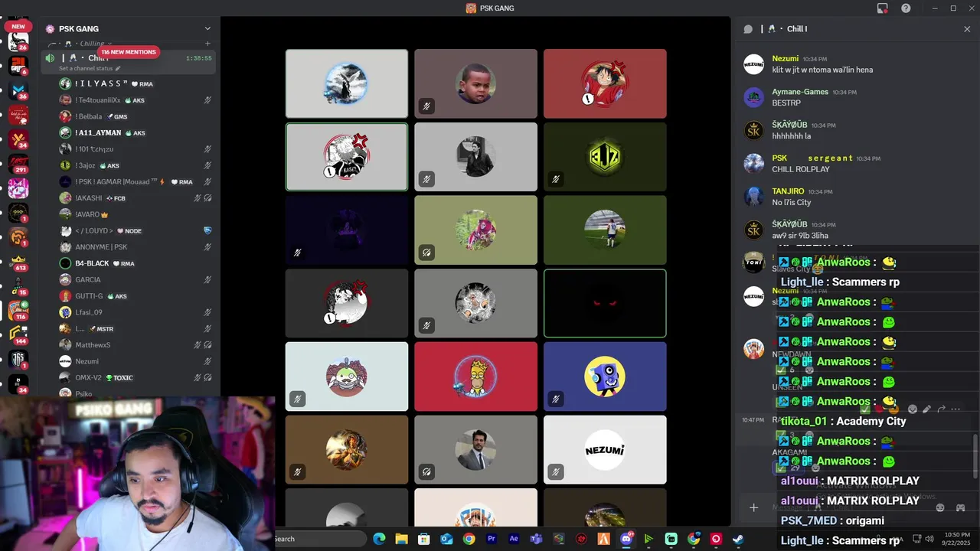980x551 pixels.
Task: Click Rocket League icon beside LOUYD
Action: tap(207, 230)
